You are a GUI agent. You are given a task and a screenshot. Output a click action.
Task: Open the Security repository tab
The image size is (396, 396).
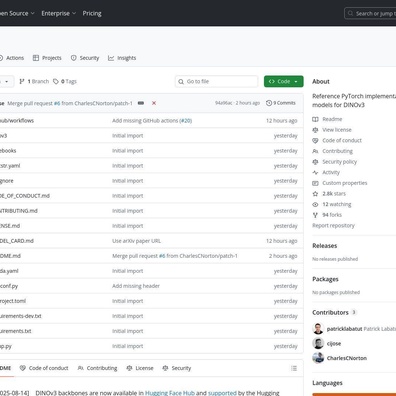(85, 58)
